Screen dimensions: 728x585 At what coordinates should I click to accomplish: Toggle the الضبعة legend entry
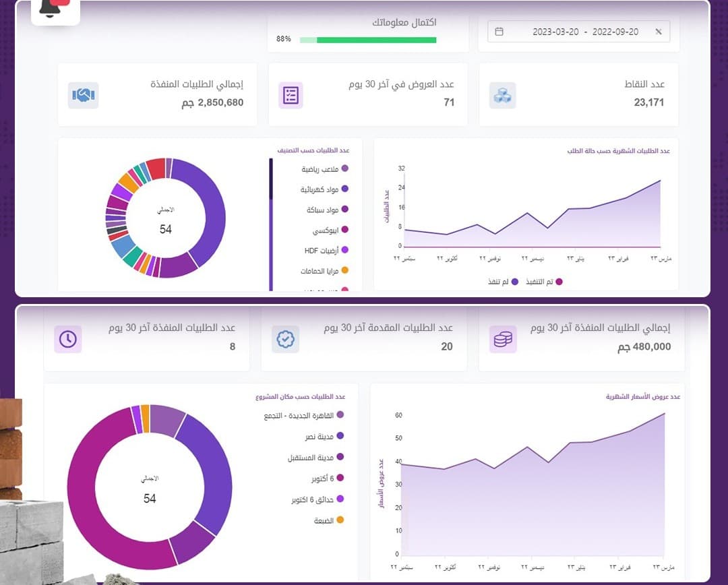[x=329, y=520]
